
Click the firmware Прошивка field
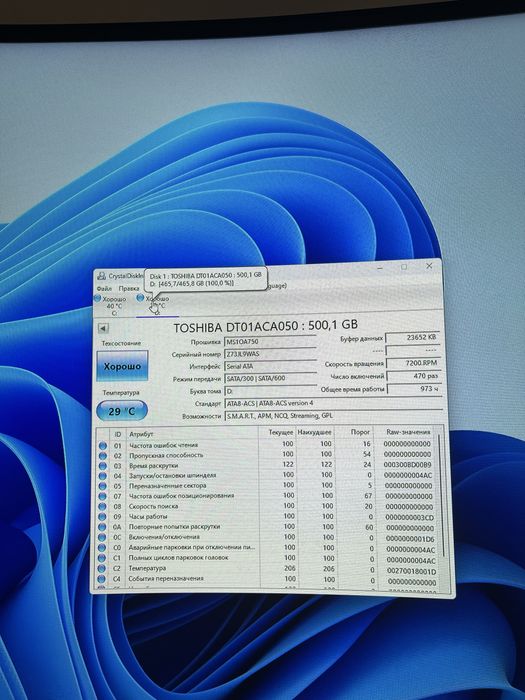tap(270, 342)
